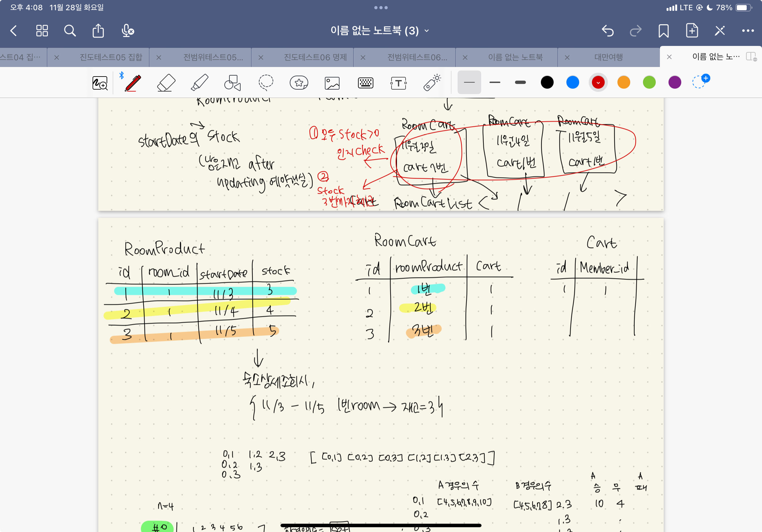The width and height of the screenshot is (762, 532).
Task: Select the Image insert tool
Action: [x=332, y=83]
